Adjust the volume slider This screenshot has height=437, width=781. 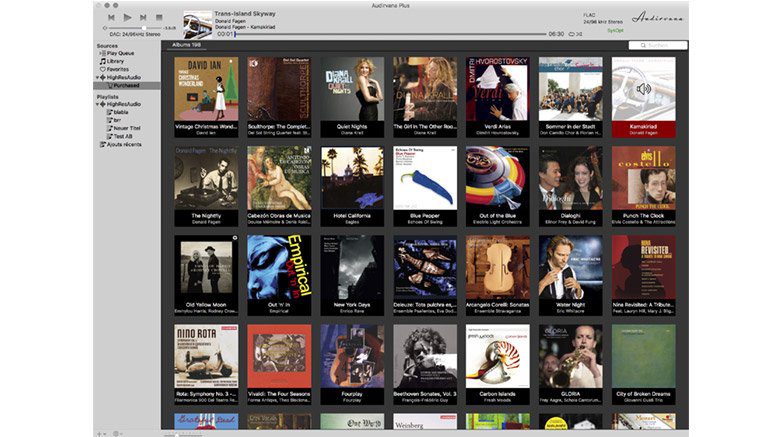pos(146,29)
